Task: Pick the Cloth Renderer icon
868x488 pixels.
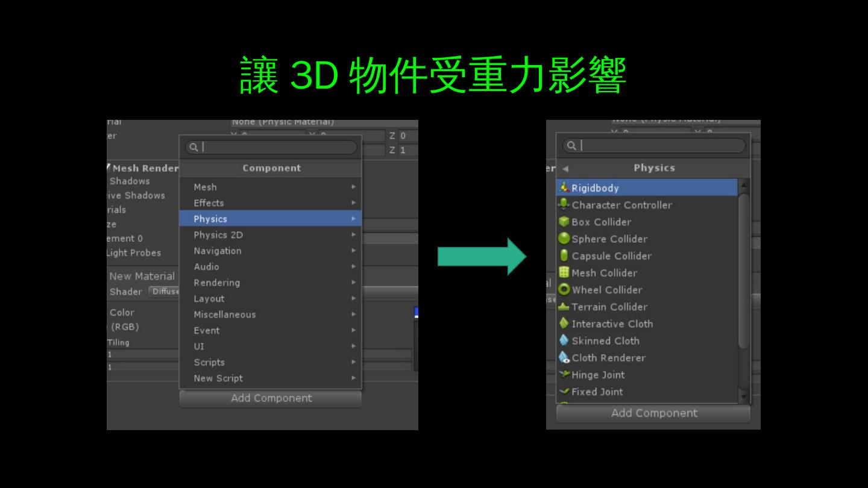Action: 564,357
